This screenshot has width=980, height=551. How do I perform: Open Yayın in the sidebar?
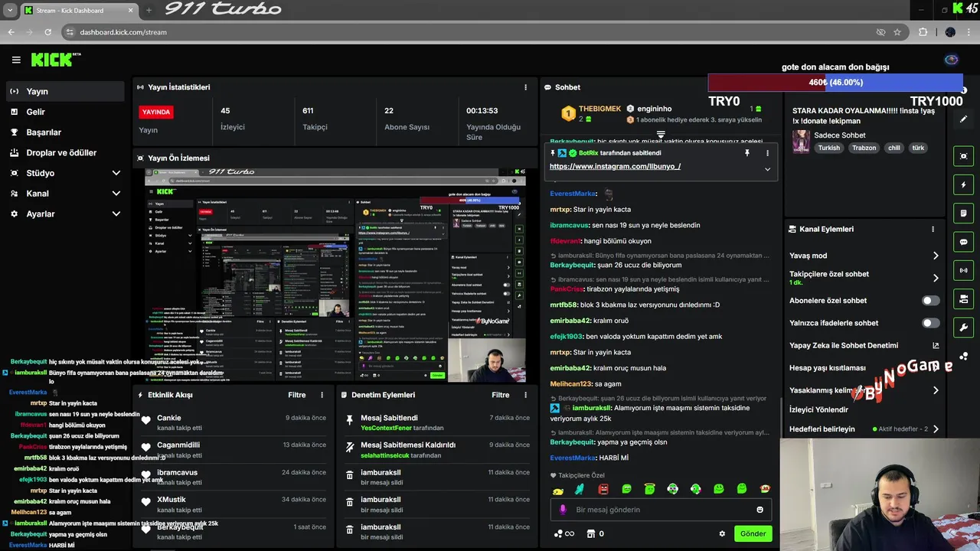pos(65,91)
